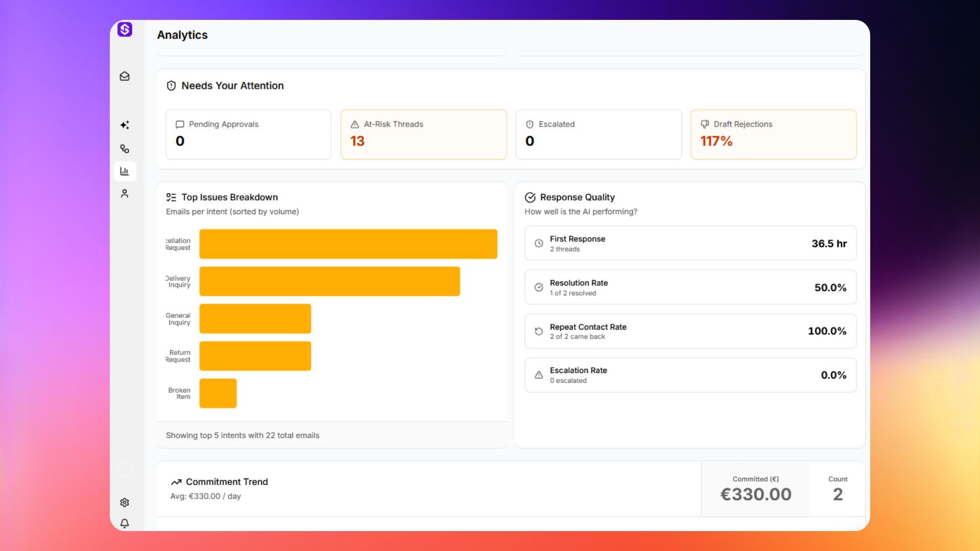Image resolution: width=980 pixels, height=551 pixels.
Task: Open the At-Risk Threads card
Action: pos(424,135)
